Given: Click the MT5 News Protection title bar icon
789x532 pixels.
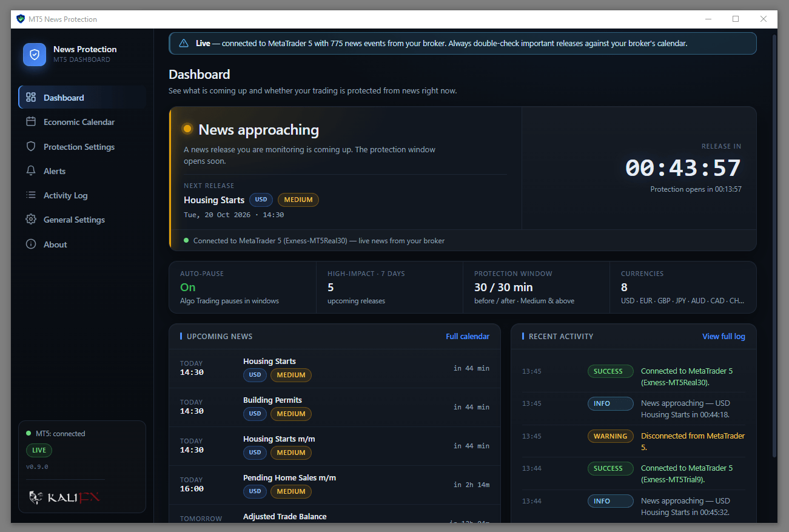Looking at the screenshot, I should pyautogui.click(x=21, y=19).
